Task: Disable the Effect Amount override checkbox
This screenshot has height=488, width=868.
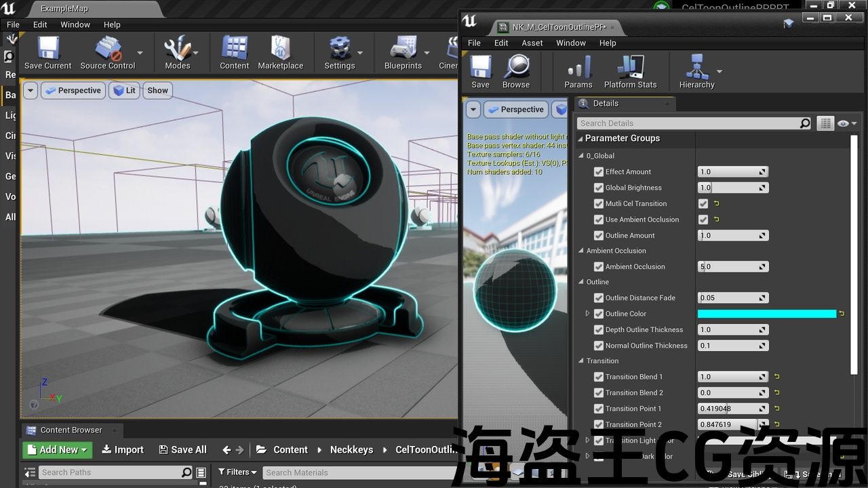Action: click(599, 172)
